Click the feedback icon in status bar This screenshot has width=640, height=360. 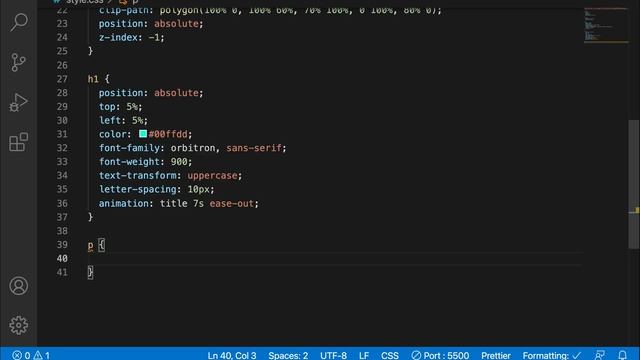[x=600, y=355]
